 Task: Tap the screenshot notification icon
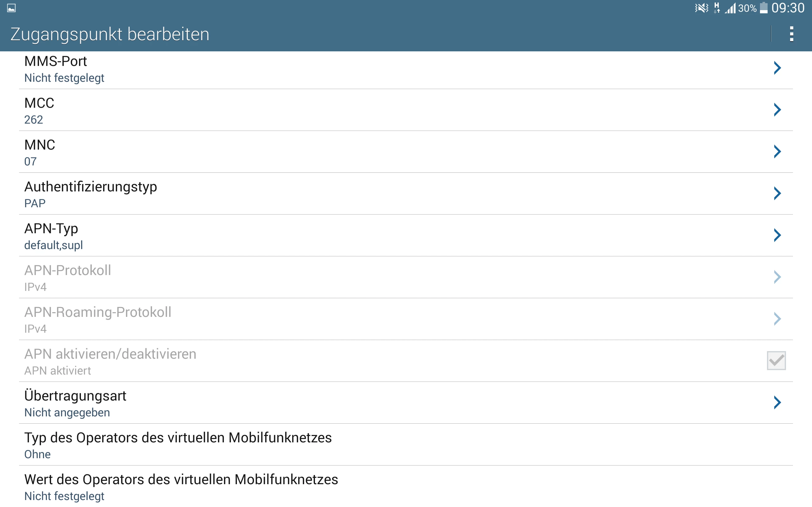click(x=11, y=8)
